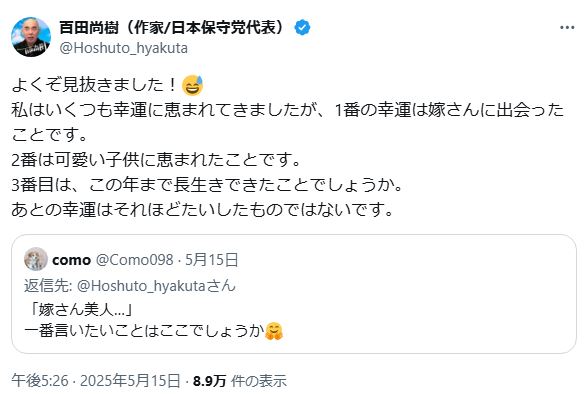Open 百田尚樹's profile avatar photo
The width and height of the screenshot is (588, 394).
[31, 36]
